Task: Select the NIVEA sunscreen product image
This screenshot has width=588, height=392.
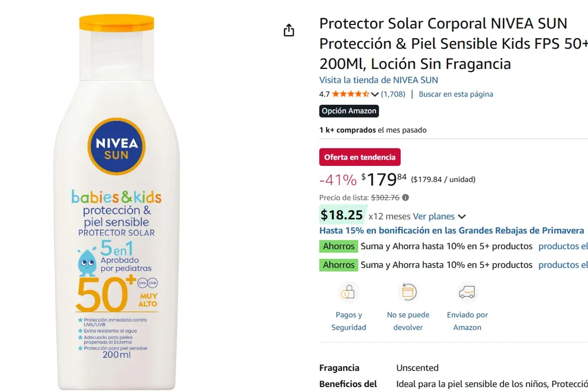Action: tap(116, 196)
